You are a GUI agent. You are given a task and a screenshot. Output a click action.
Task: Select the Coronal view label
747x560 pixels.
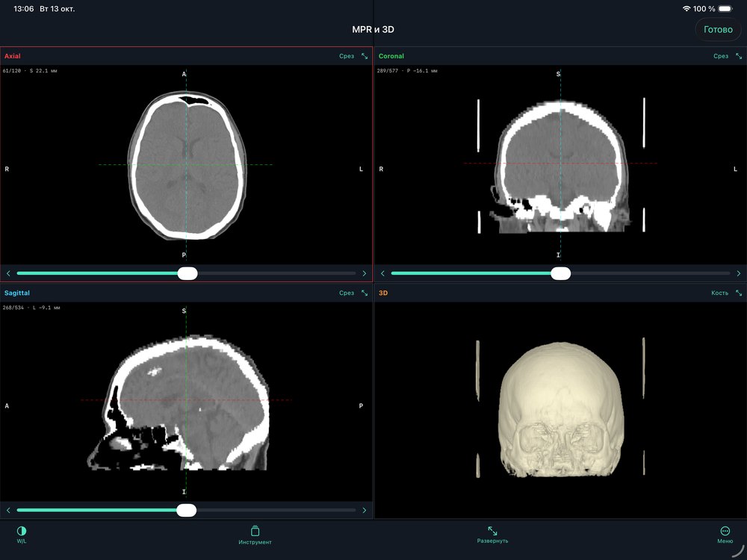[391, 56]
